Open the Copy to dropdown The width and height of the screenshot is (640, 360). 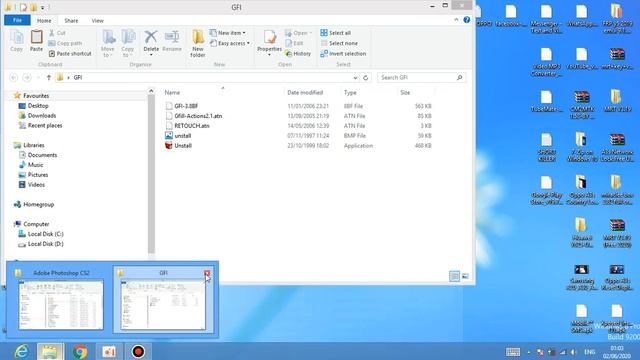point(128,44)
